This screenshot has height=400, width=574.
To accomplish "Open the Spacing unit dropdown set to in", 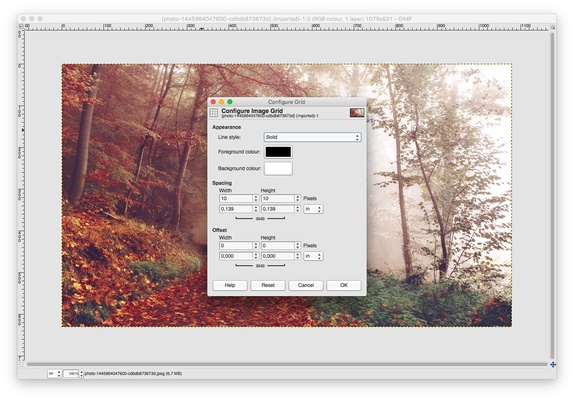I will point(313,209).
